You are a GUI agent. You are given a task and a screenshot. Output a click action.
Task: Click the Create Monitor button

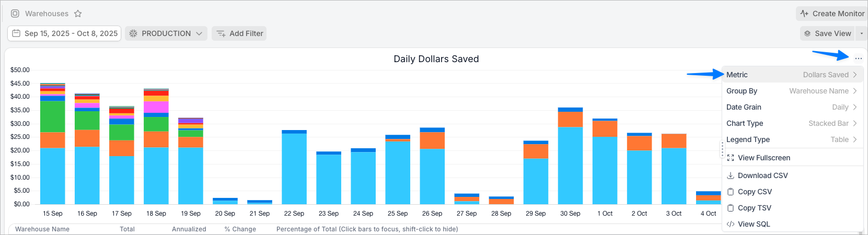(x=832, y=14)
